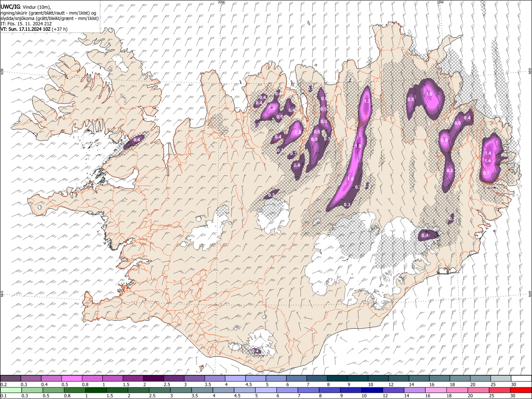Click the 'UWC/IG' title text
The width and height of the screenshot is (532, 399).
coord(10,7)
